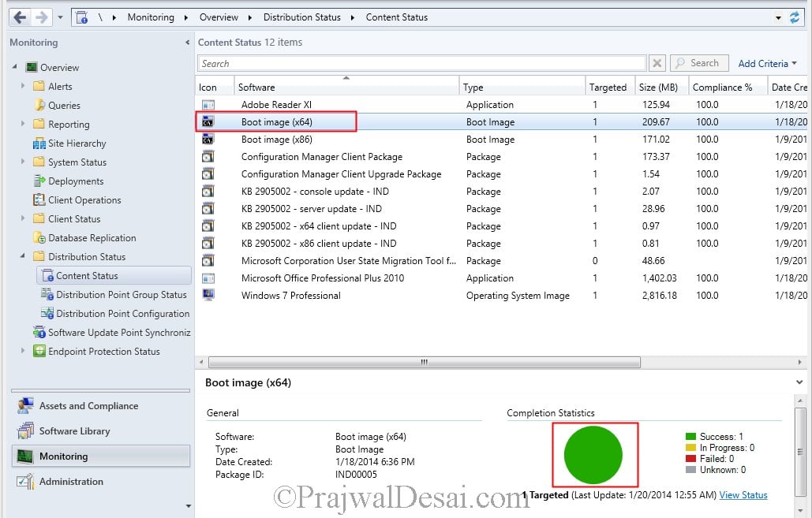Click the Overview breadcrumb segment
The width and height of the screenshot is (812, 518).
219,17
